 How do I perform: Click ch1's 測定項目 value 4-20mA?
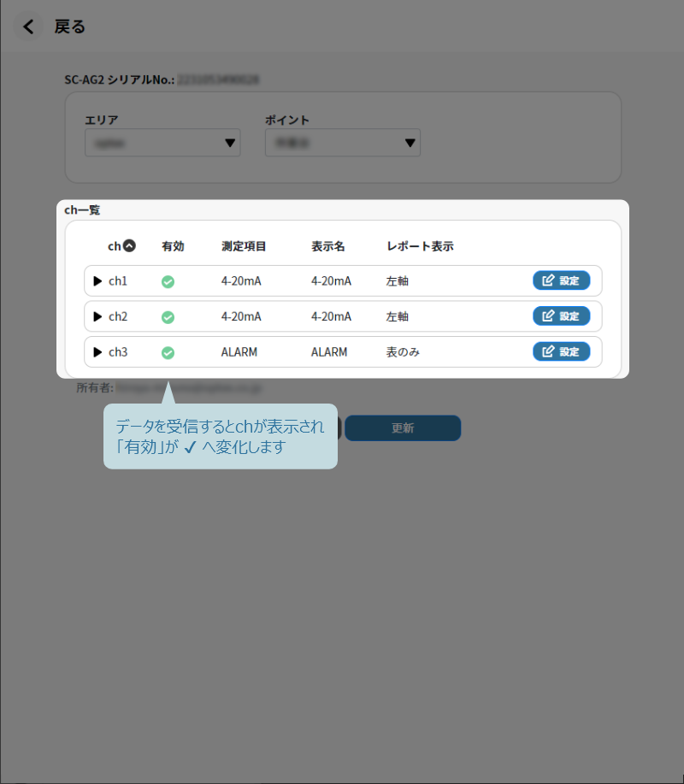tap(241, 281)
